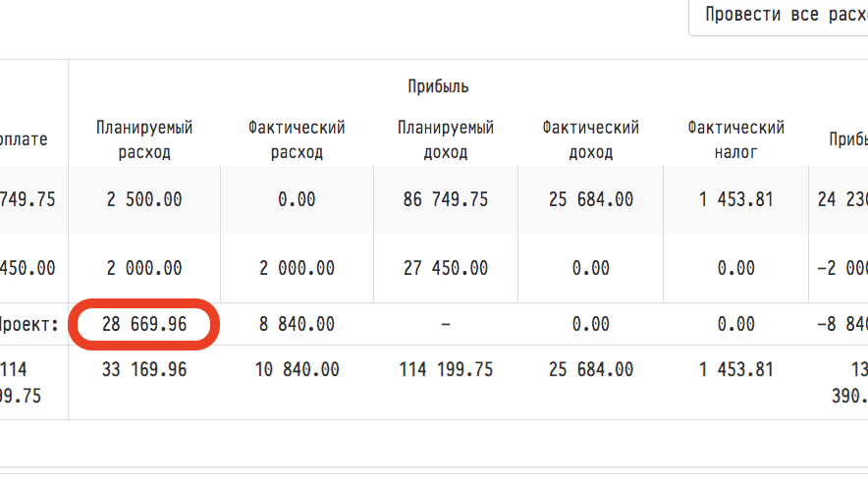868x485 pixels.
Task: Click the 'Прибыль' group header
Action: tap(439, 86)
